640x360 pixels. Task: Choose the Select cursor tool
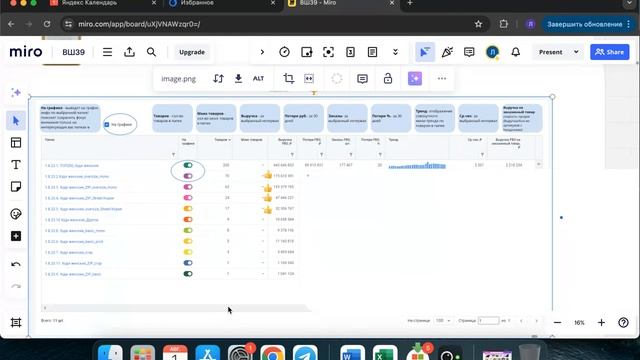click(x=16, y=121)
